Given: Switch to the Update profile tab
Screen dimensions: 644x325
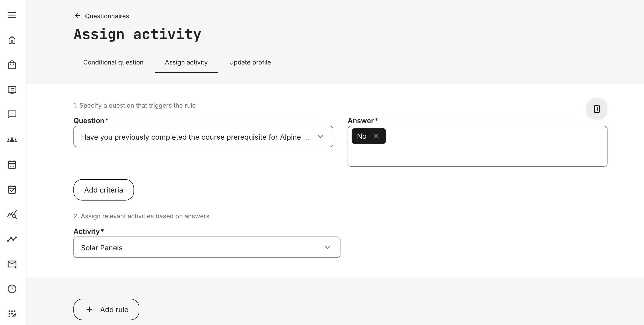Looking at the screenshot, I should pyautogui.click(x=250, y=62).
